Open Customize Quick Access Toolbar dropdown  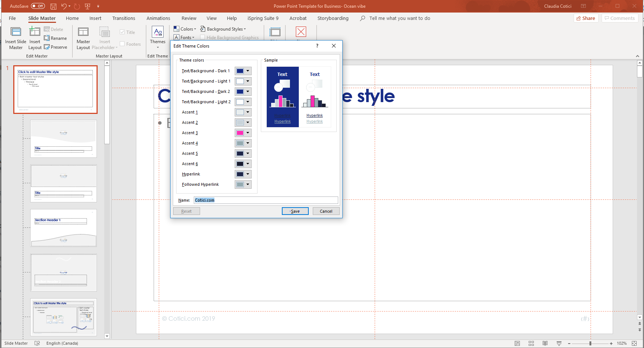(98, 6)
